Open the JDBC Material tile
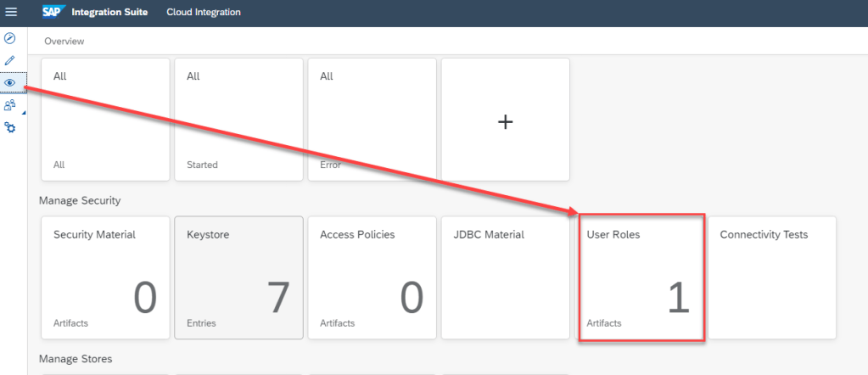The height and width of the screenshot is (375, 868). pyautogui.click(x=505, y=277)
